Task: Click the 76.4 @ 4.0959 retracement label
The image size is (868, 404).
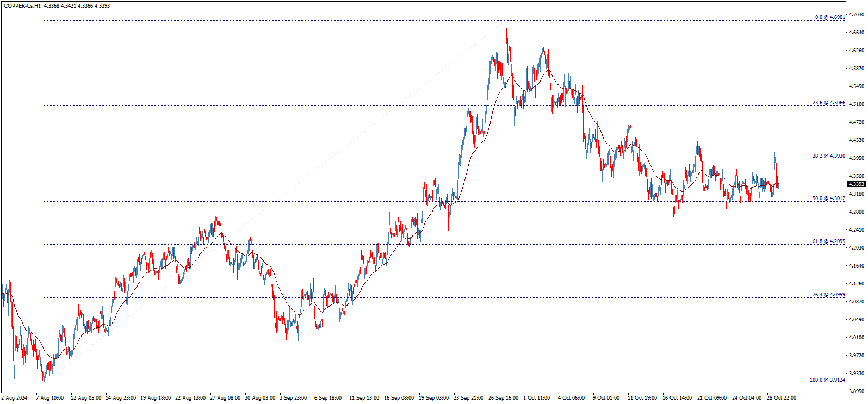Action: 829,295
